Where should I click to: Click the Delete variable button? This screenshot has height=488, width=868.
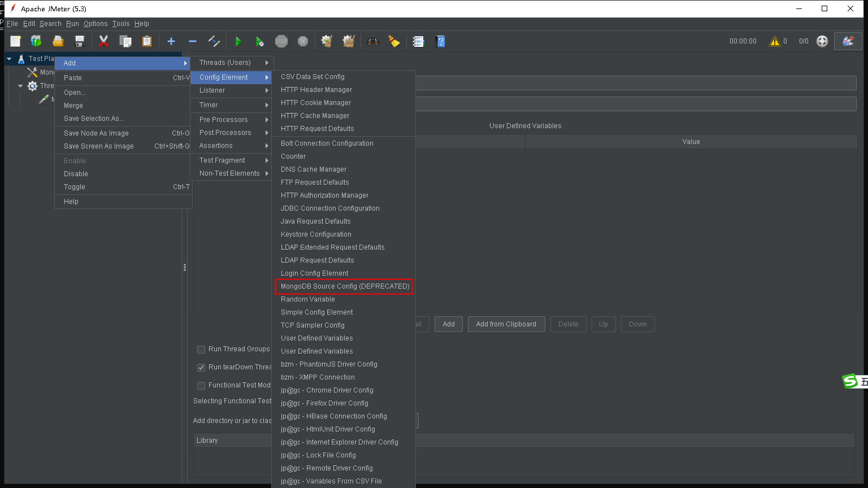pos(568,324)
